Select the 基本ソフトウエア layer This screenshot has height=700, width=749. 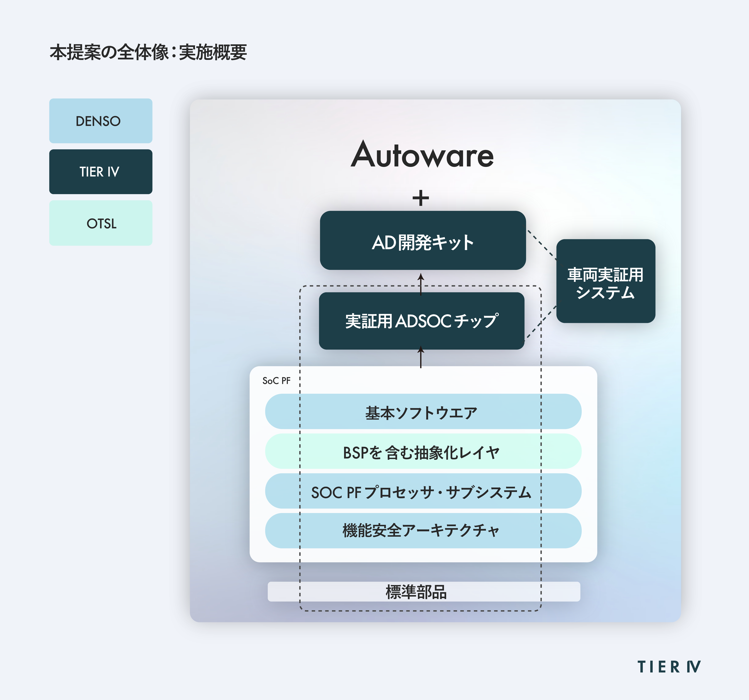click(423, 412)
